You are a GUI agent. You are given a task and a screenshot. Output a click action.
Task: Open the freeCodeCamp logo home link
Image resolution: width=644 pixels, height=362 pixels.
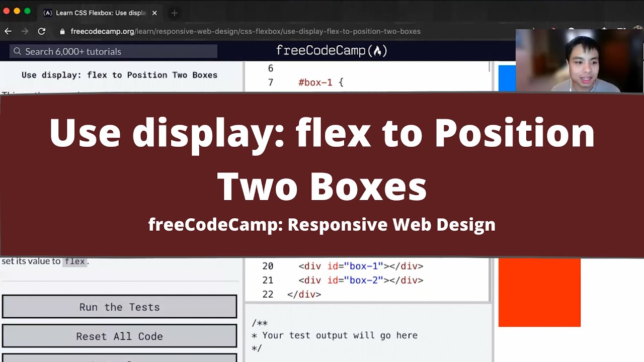[332, 51]
